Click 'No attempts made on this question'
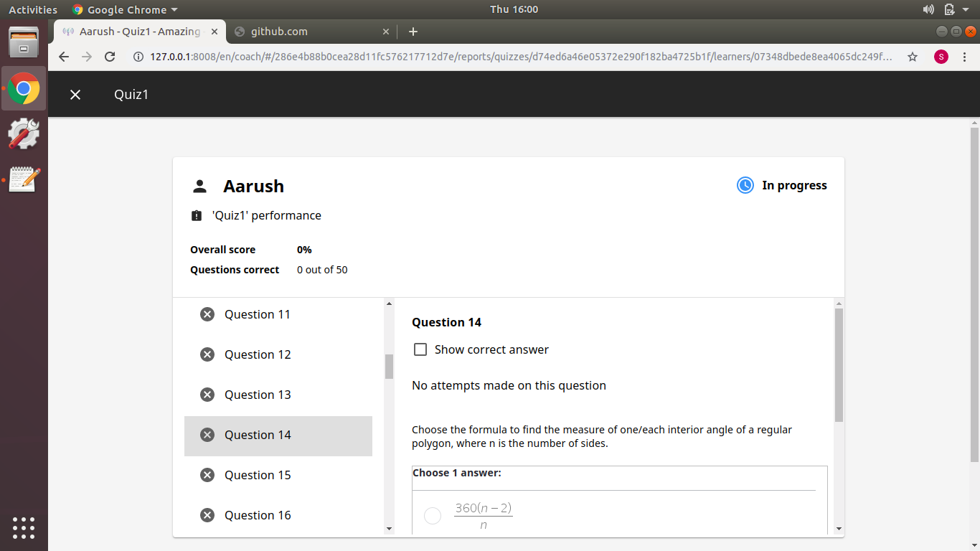The height and width of the screenshot is (551, 980). pos(509,385)
